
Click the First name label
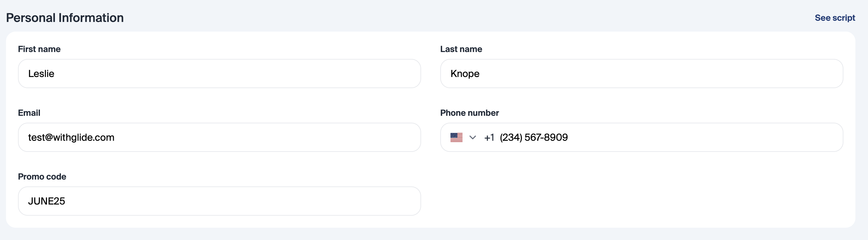click(39, 49)
